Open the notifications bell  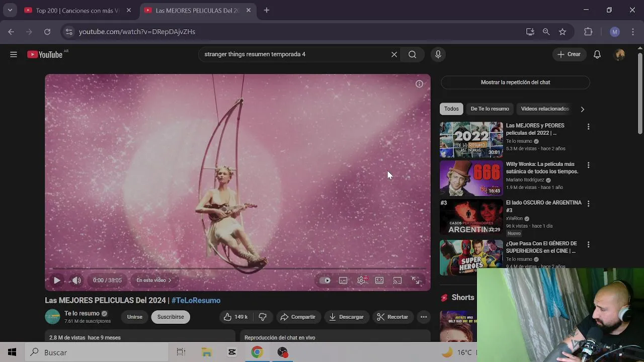pos(597,54)
